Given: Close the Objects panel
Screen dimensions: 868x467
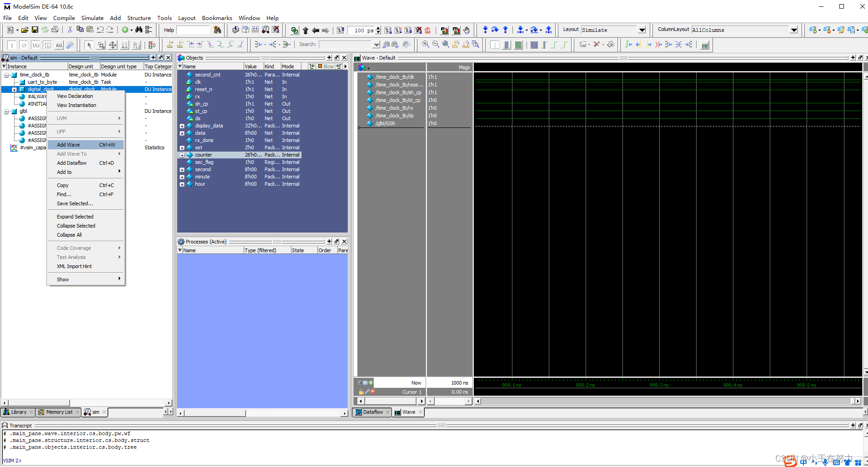Looking at the screenshot, I should [344, 58].
